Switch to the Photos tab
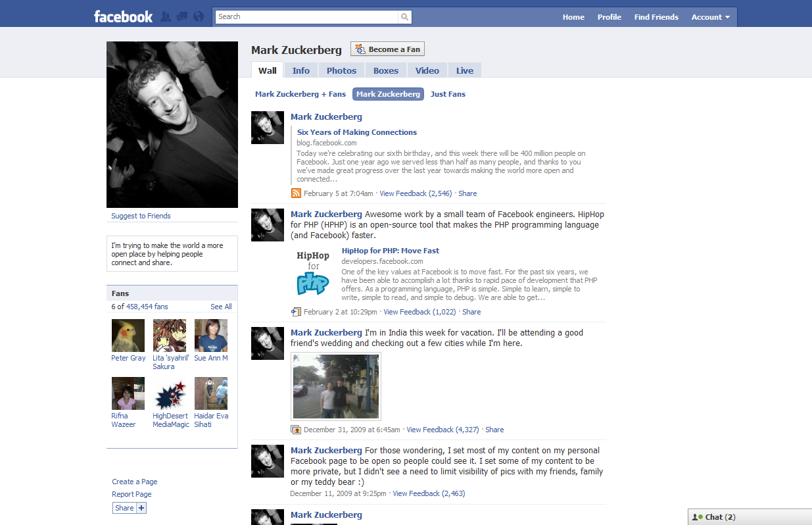 coord(341,70)
